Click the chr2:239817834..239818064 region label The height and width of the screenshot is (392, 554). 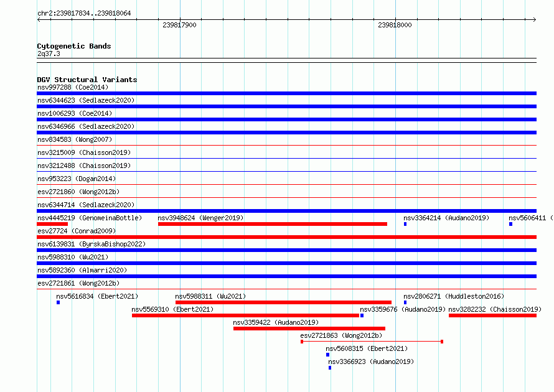[x=84, y=13]
